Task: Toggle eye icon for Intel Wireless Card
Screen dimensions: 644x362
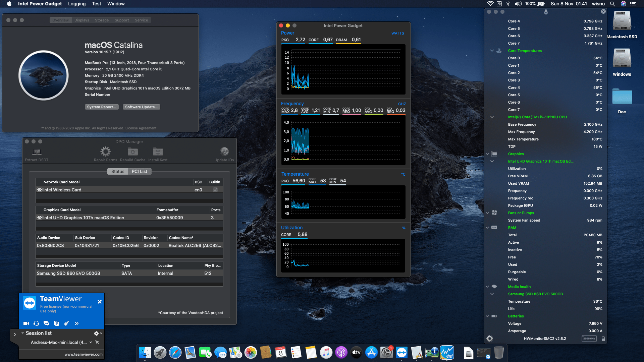Action: [40, 190]
